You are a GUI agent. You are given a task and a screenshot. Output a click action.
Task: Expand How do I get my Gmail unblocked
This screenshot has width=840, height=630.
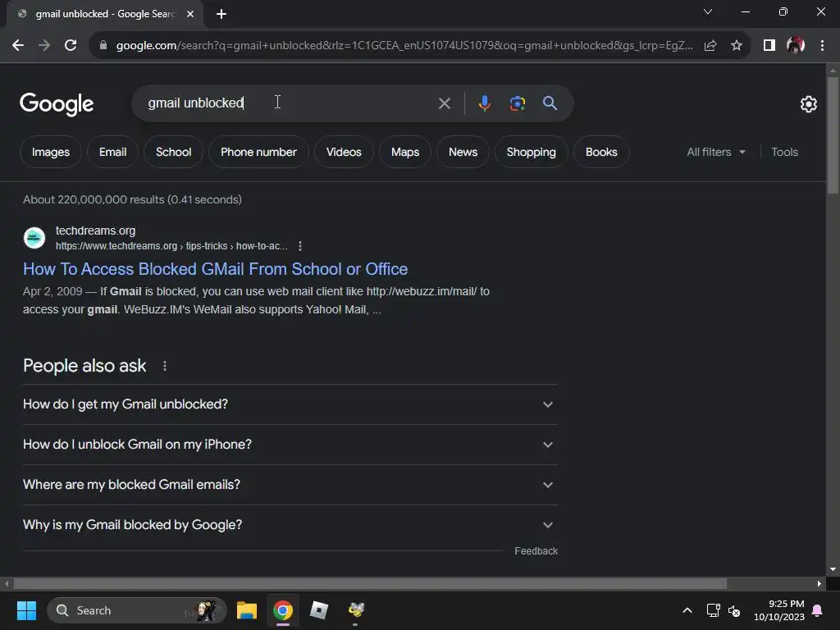[290, 404]
